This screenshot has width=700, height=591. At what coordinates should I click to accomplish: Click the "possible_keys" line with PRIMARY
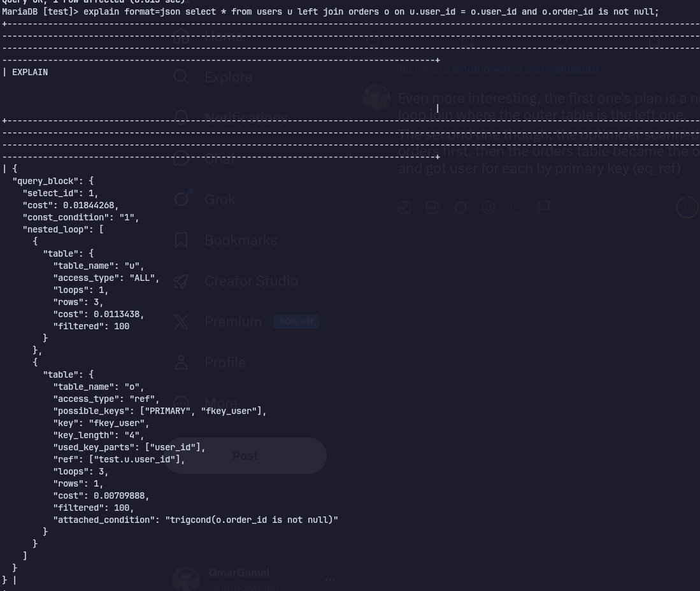[x=160, y=411]
